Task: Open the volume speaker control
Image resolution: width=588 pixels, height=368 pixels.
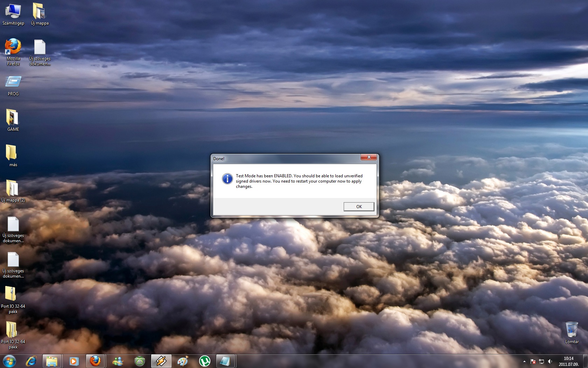Action: 550,361
